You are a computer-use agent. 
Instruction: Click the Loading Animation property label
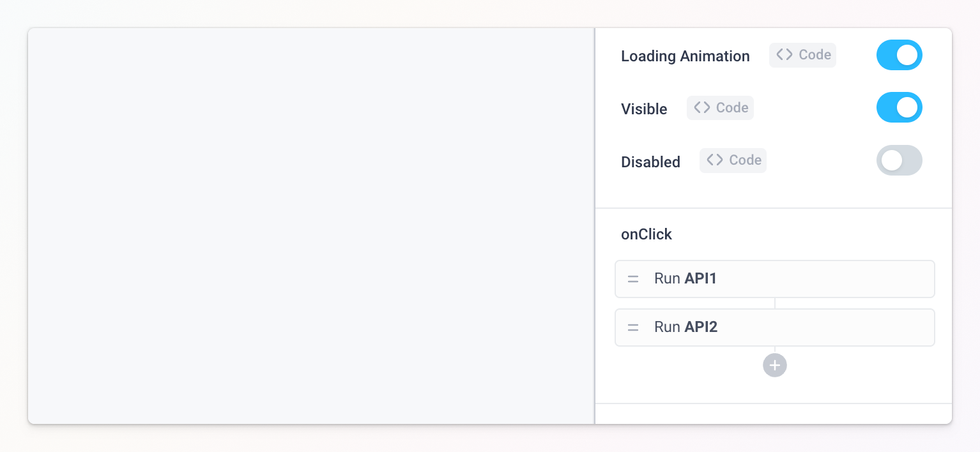click(x=685, y=56)
